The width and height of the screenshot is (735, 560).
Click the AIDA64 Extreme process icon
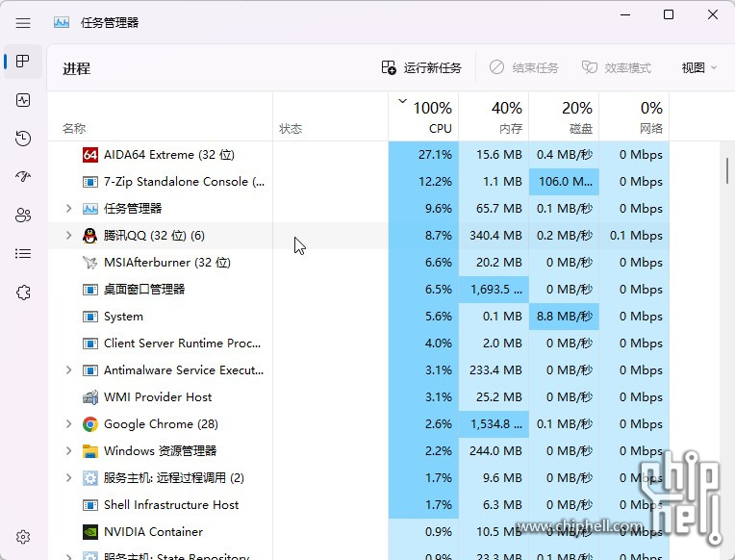(90, 155)
